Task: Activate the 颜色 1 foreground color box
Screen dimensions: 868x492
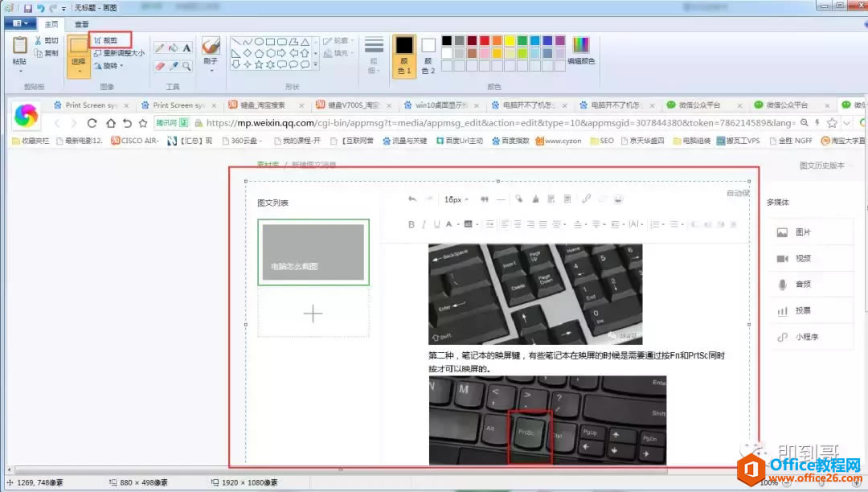Action: pyautogui.click(x=404, y=55)
